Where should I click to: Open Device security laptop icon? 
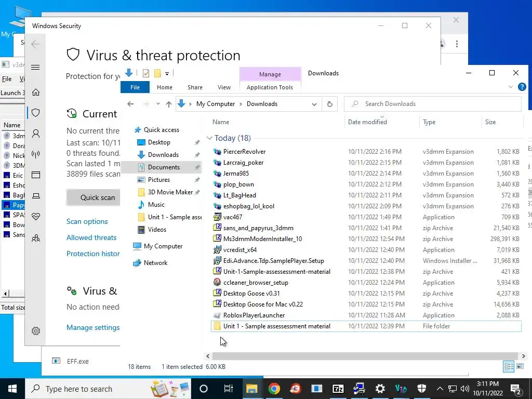36,196
